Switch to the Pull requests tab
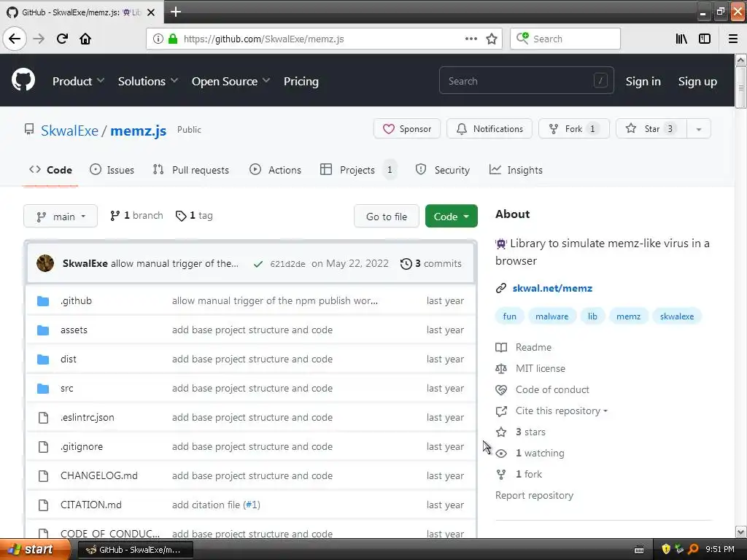747x560 pixels. (190, 170)
